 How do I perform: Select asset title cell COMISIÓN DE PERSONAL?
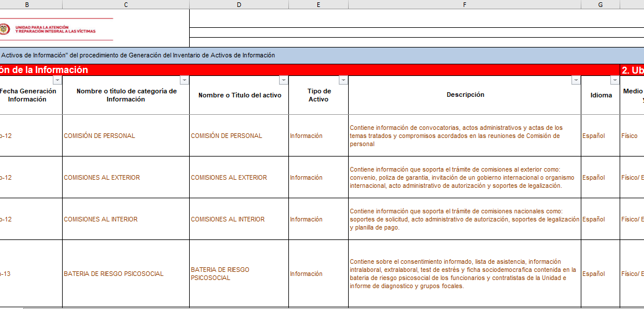[x=239, y=136]
